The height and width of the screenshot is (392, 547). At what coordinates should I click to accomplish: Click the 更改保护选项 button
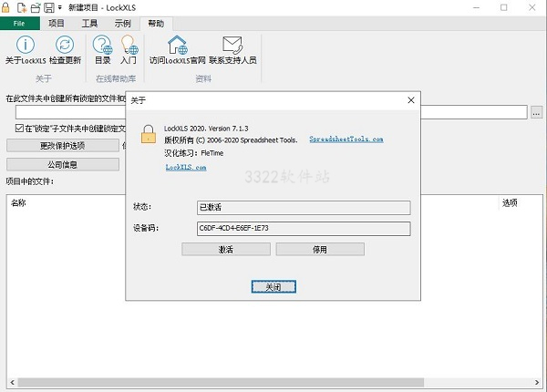pyautogui.click(x=63, y=146)
